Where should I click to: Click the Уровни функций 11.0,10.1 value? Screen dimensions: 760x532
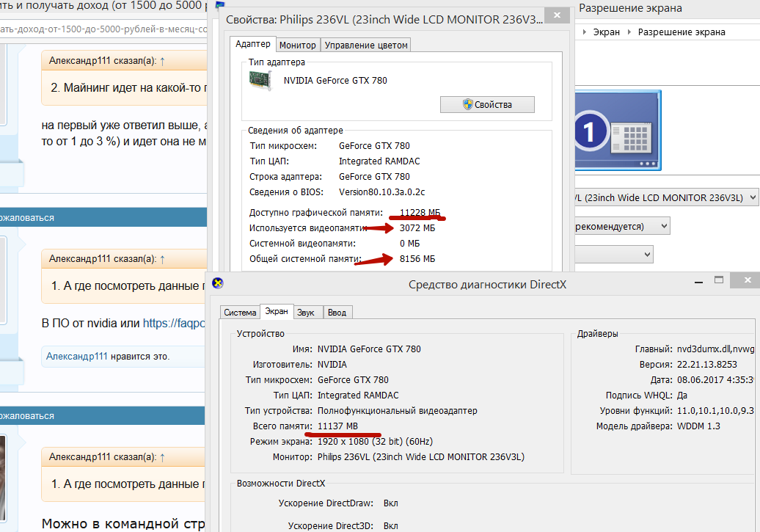pos(715,411)
